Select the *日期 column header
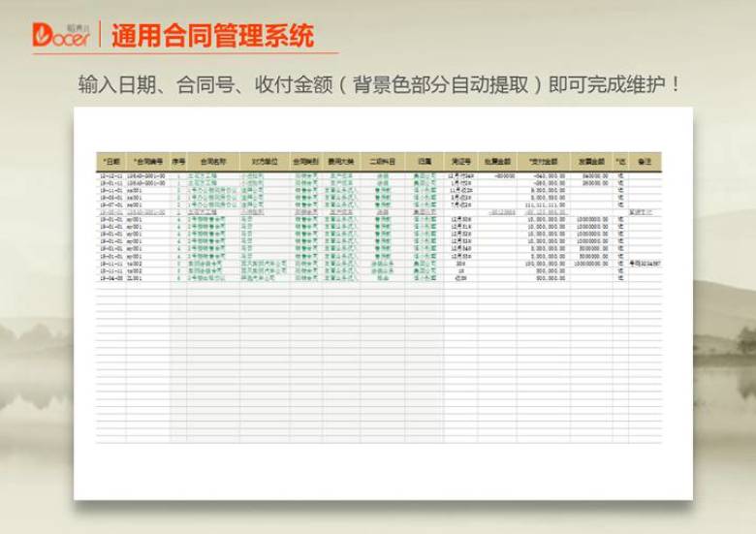The height and width of the screenshot is (534, 756). [x=111, y=162]
